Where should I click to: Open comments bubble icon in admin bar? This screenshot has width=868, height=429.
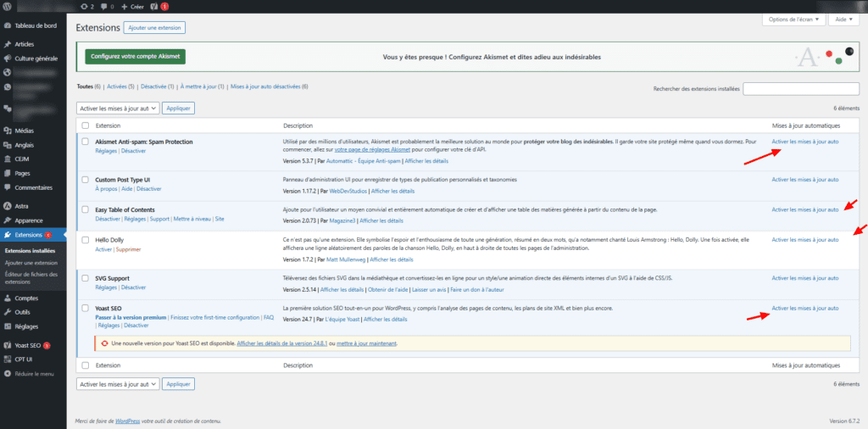coord(103,7)
